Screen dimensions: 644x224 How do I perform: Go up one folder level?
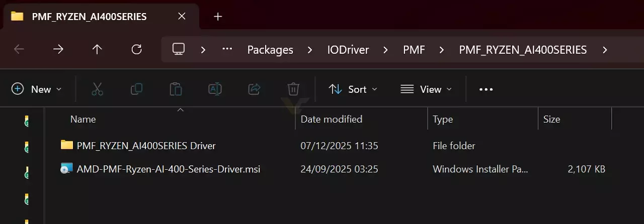97,49
